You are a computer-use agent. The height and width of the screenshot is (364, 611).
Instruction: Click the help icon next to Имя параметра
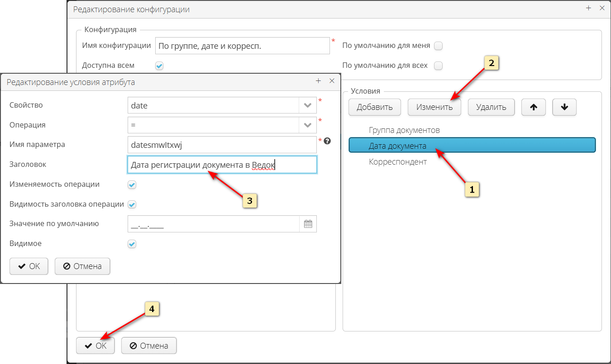point(327,141)
